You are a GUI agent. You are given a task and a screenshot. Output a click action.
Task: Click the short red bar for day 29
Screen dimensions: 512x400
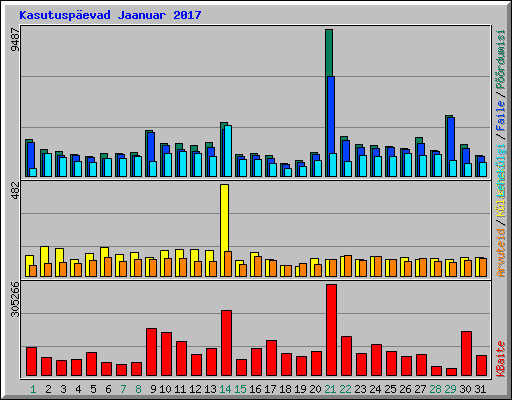(x=451, y=372)
